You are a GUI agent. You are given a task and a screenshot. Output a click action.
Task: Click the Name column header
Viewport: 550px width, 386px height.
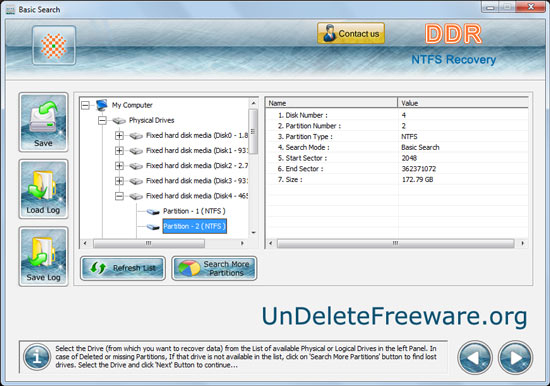coord(331,103)
